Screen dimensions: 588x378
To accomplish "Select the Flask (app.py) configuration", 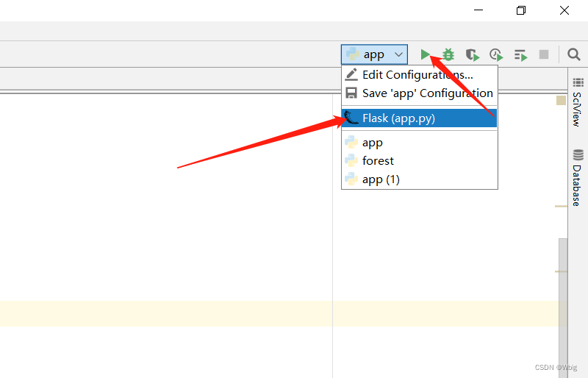I will pos(398,118).
